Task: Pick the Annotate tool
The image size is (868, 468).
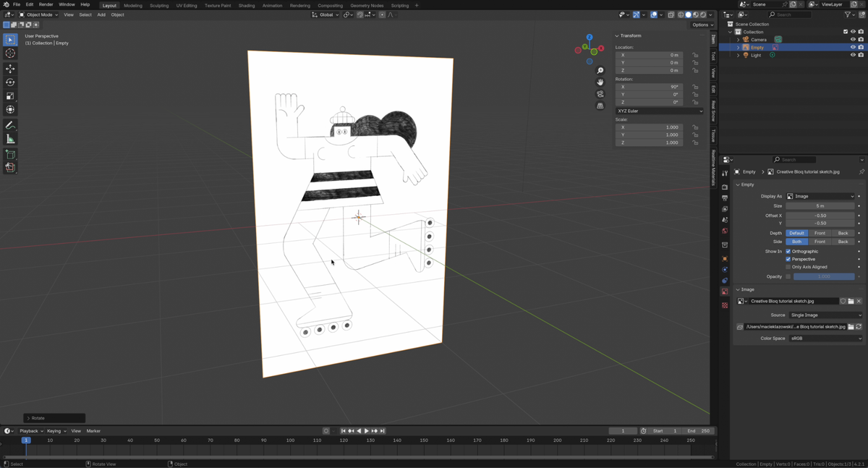Action: coord(10,124)
